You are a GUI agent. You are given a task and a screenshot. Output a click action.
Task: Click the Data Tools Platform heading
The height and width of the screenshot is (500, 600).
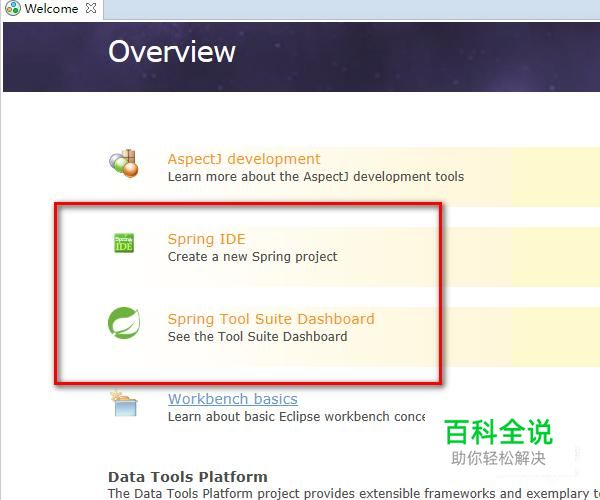188,477
